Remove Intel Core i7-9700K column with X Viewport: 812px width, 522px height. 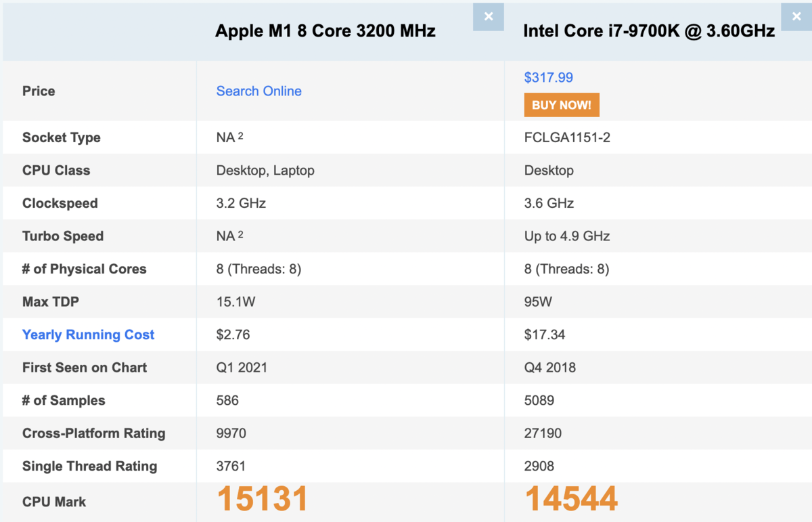[796, 16]
